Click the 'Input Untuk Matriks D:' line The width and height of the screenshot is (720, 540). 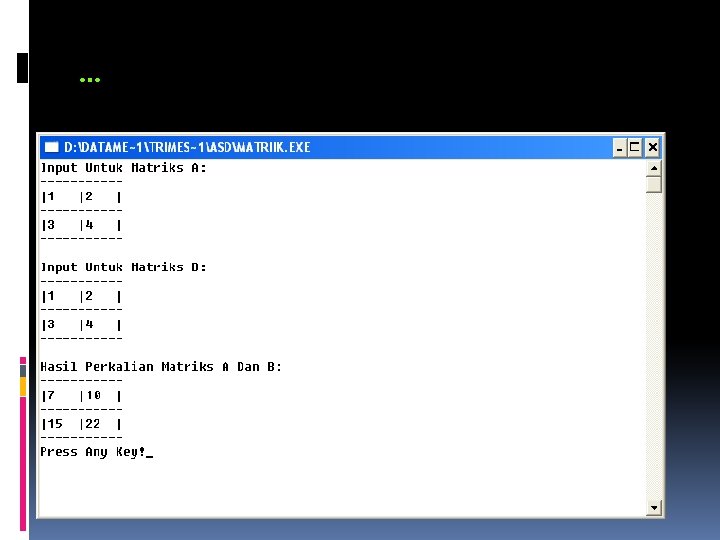[x=123, y=267]
